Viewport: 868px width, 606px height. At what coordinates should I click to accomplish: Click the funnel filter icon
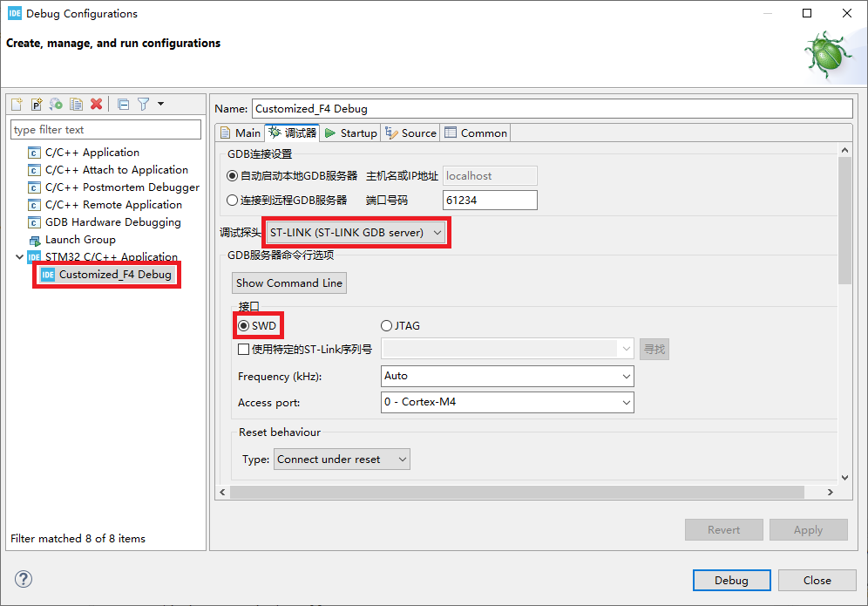pos(144,104)
